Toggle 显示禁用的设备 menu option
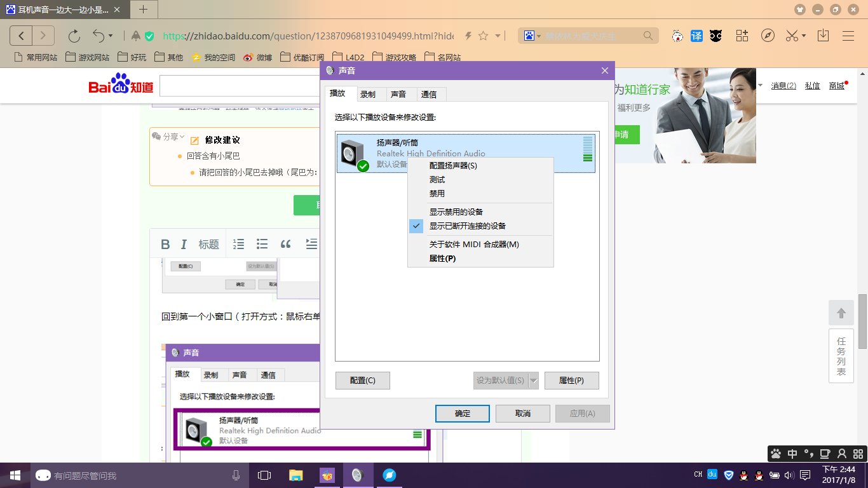Screen dimensions: 868x488 [x=480, y=212]
